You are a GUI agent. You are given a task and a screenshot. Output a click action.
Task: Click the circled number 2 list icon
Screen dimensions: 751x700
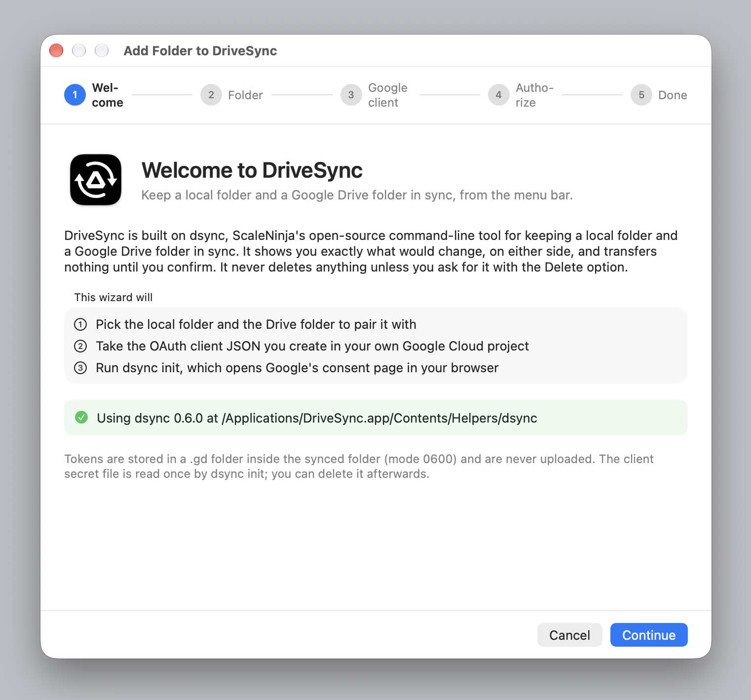(x=80, y=346)
